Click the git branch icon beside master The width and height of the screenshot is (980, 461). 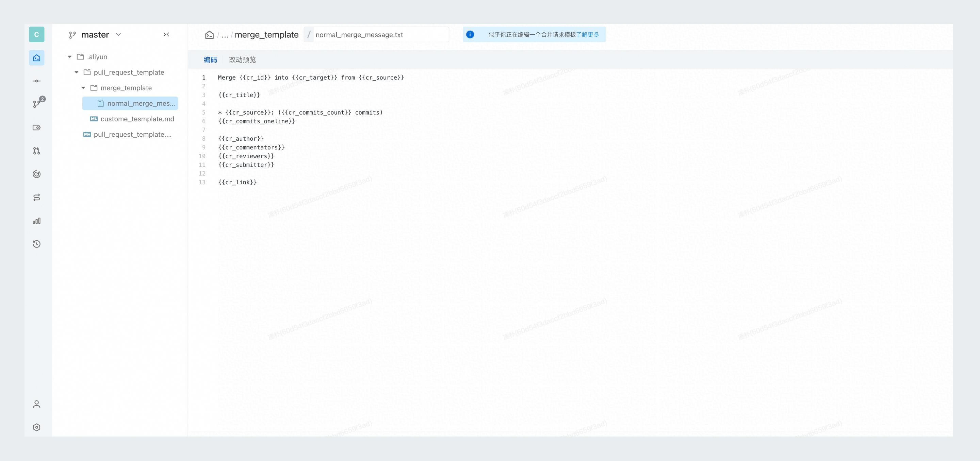(72, 35)
